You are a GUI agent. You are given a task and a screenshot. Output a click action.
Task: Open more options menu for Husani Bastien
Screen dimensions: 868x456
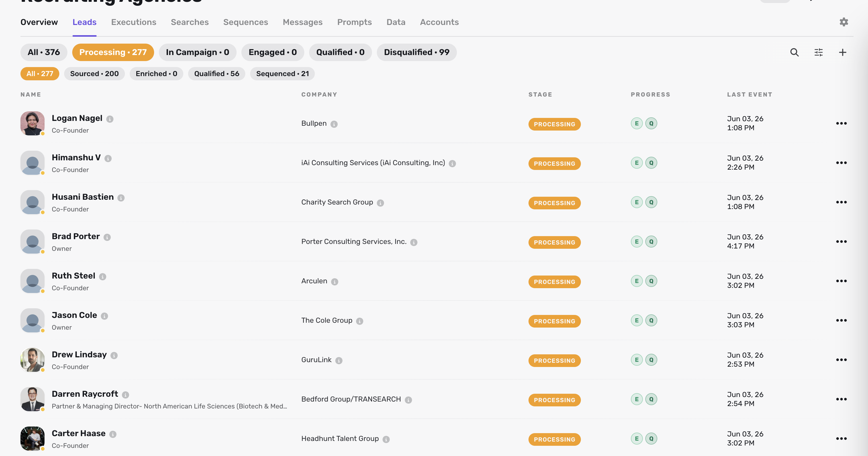[x=841, y=202]
